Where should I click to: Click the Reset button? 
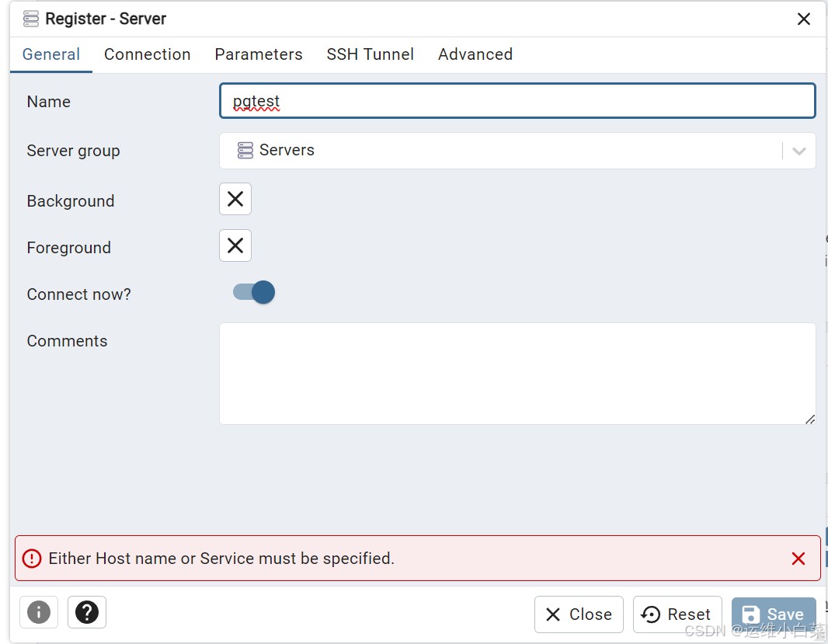tap(677, 614)
